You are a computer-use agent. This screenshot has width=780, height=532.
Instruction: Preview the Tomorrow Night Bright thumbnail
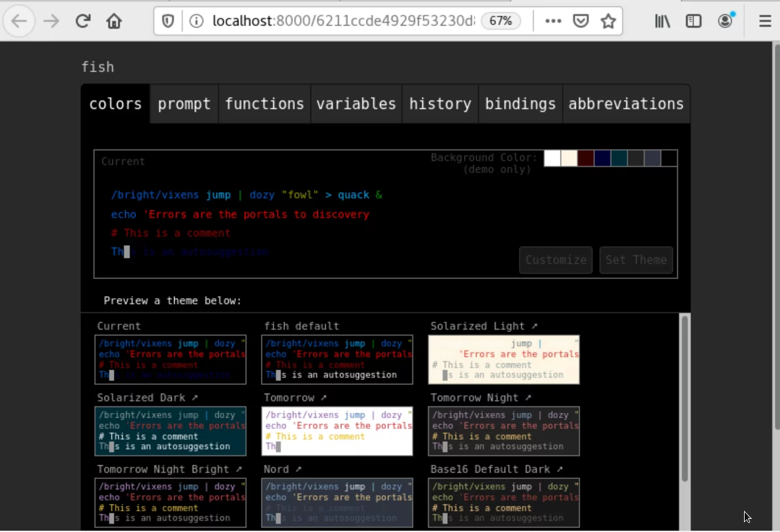[x=170, y=503]
